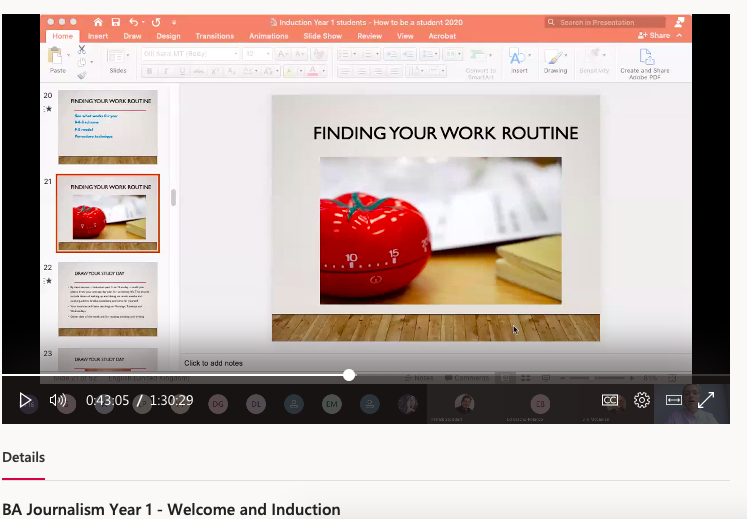747x519 pixels.
Task: Enter fullscreen with diagonal arrows icon
Action: pyautogui.click(x=706, y=400)
